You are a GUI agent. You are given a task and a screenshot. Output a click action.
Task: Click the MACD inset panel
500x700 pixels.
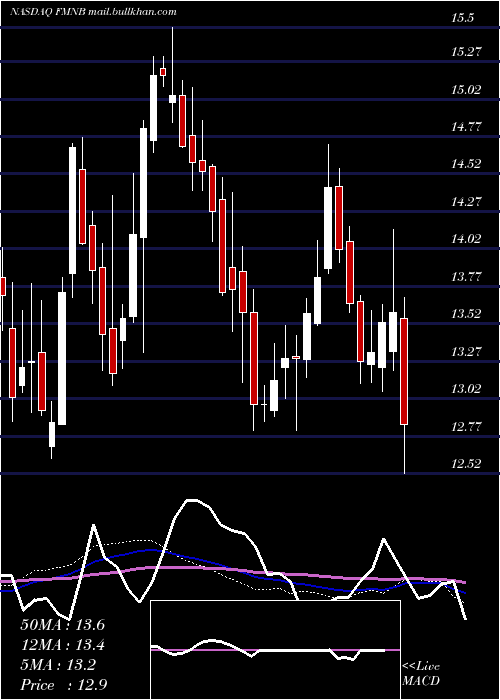[275, 650]
